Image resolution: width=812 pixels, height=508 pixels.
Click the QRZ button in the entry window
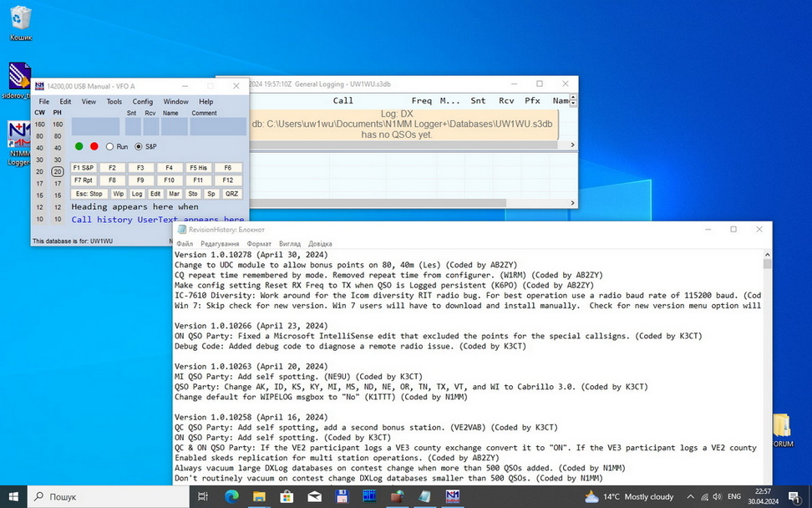(x=231, y=194)
